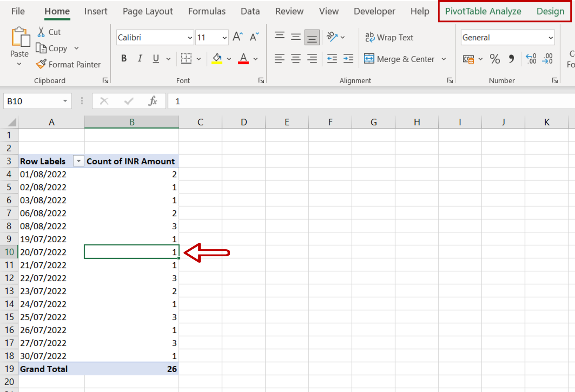575x392 pixels.
Task: Apply Percent number style
Action: click(x=495, y=59)
